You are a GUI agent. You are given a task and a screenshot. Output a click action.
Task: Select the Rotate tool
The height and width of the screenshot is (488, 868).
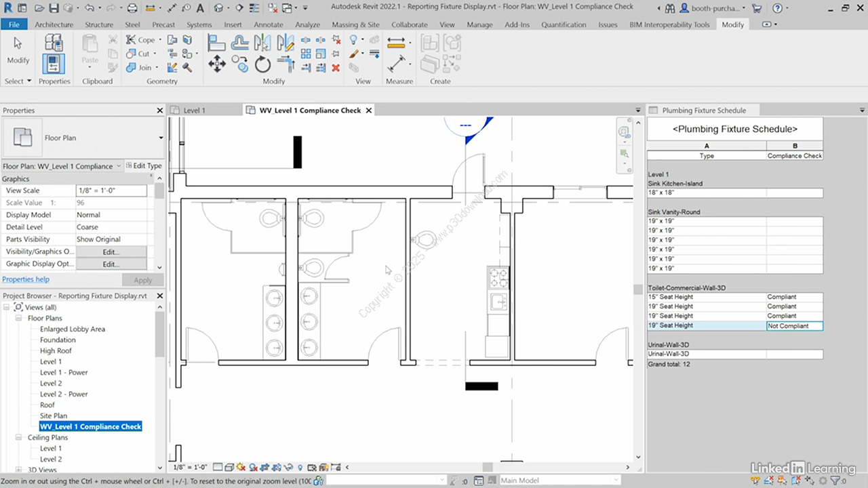point(262,64)
